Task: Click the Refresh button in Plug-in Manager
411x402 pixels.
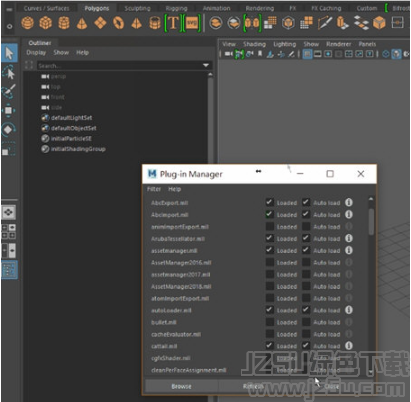Action: point(253,386)
